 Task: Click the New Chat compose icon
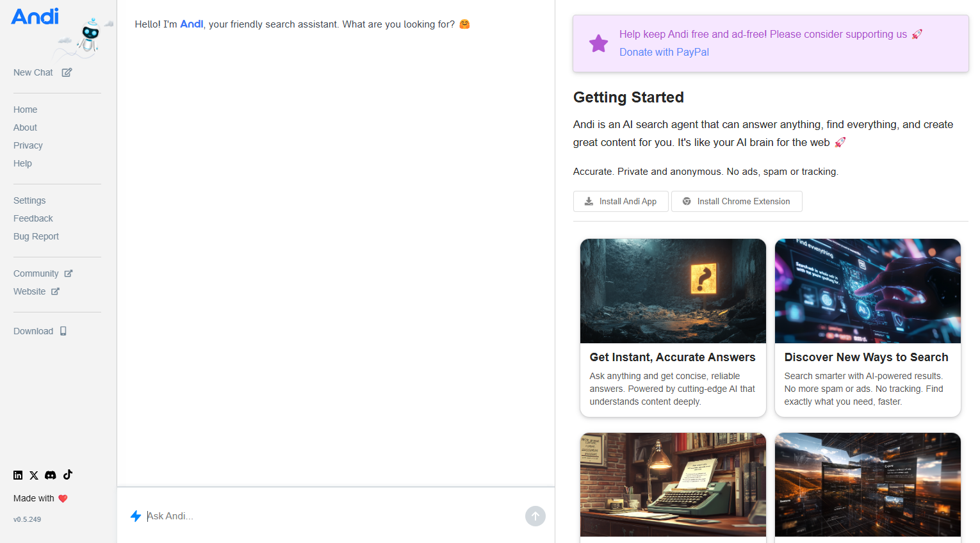[67, 72]
